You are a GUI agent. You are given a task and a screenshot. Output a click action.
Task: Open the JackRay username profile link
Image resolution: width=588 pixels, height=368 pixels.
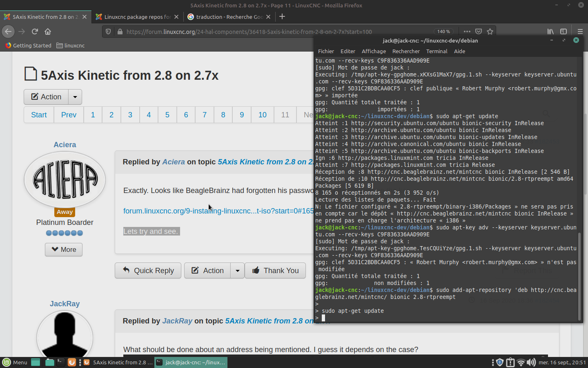click(65, 304)
